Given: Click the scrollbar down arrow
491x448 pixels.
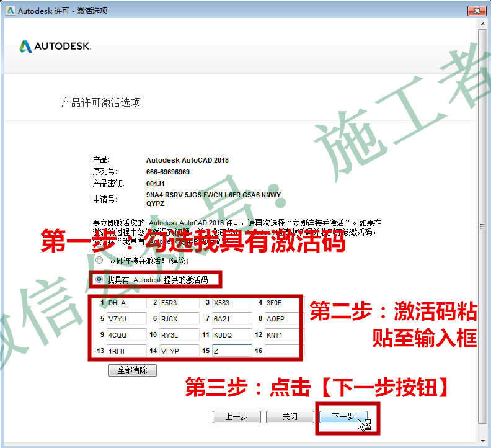Looking at the screenshot, I should (x=482, y=441).
